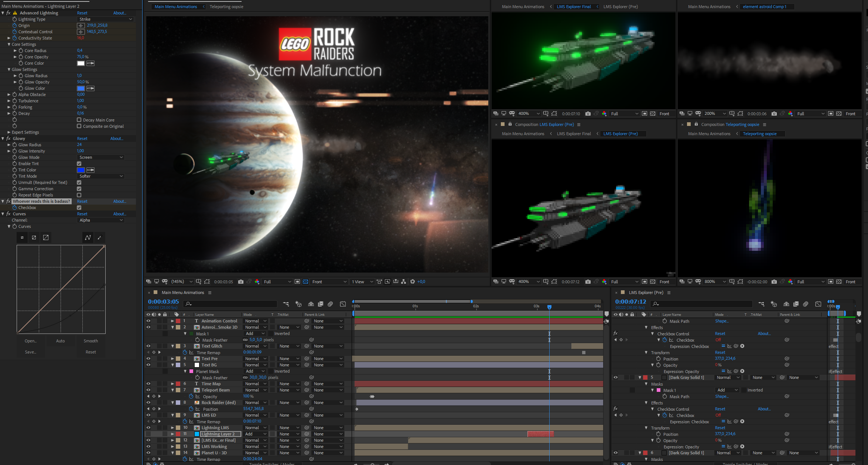Open comp flowchart icon in main viewer
Viewport: 868px width, 465px height.
coord(404,282)
